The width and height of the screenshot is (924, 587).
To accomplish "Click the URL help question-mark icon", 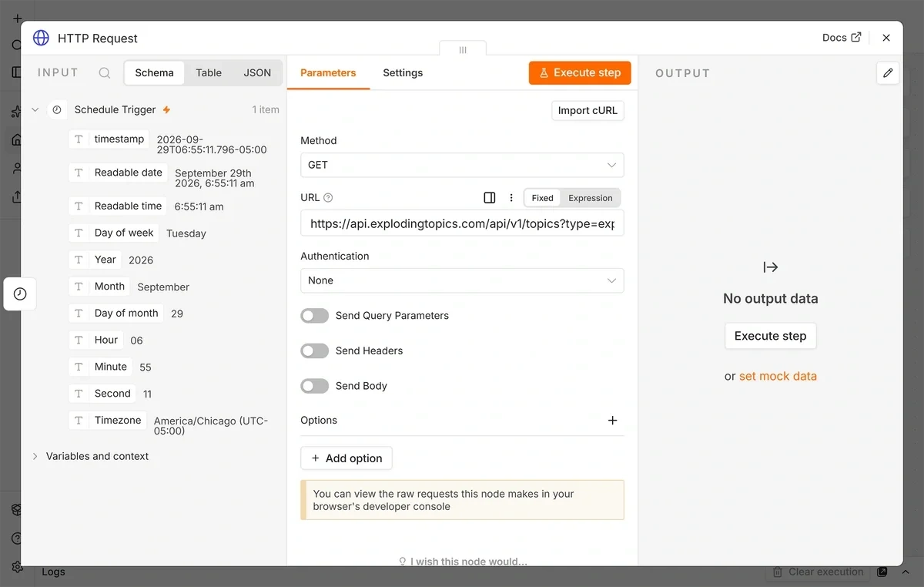I will tap(328, 198).
